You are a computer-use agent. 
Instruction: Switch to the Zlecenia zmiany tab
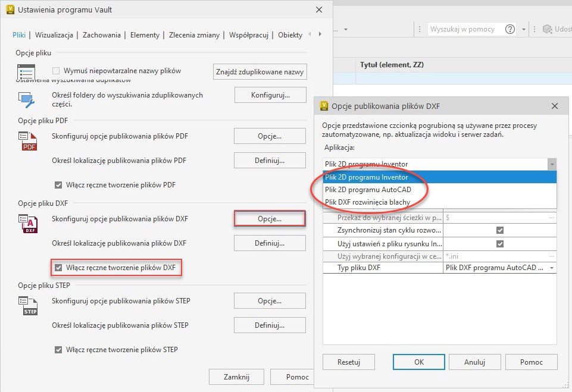(x=194, y=35)
